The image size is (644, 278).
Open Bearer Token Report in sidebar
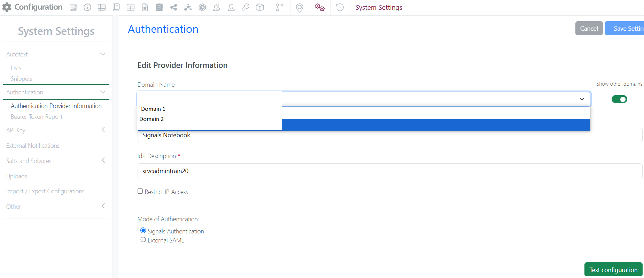tap(37, 117)
